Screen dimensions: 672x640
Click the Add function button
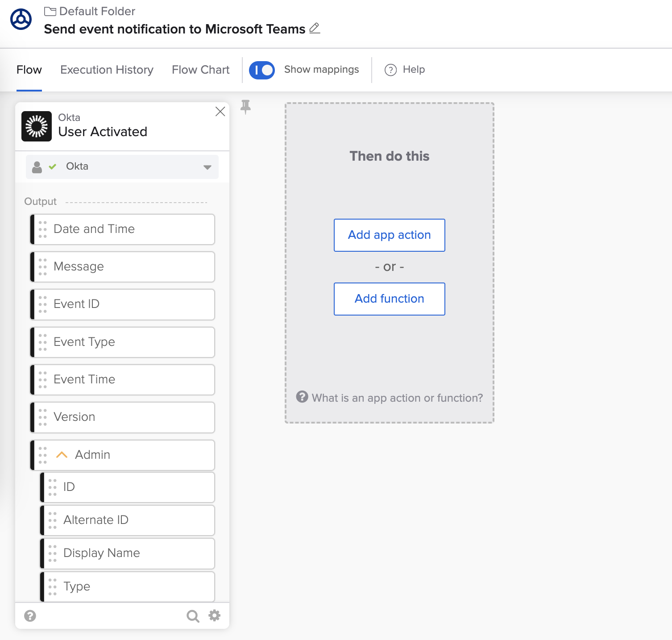[389, 299]
